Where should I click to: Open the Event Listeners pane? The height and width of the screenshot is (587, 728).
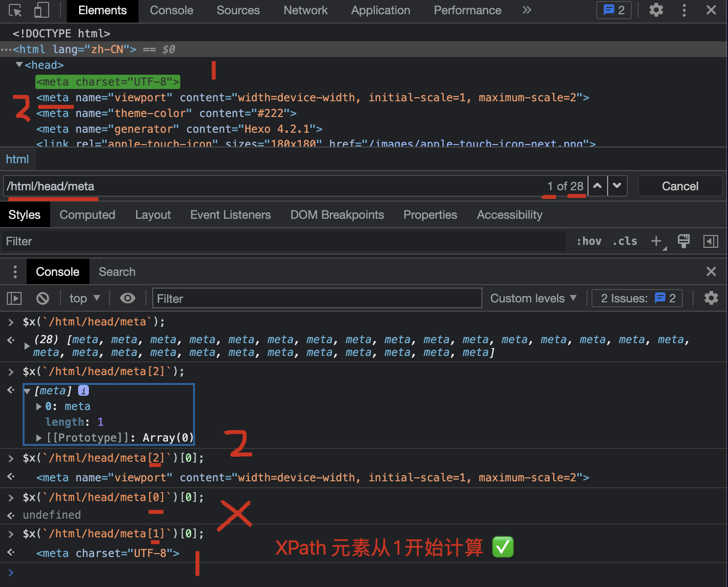[230, 215]
